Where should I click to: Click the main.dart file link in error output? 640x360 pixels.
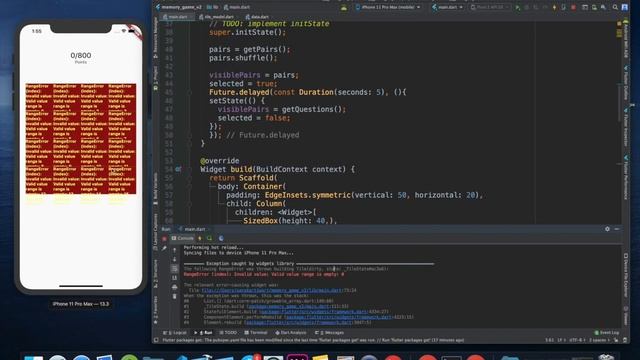(x=272, y=290)
